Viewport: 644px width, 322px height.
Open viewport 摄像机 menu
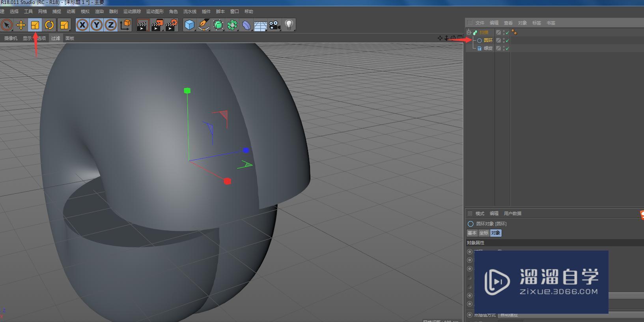11,38
